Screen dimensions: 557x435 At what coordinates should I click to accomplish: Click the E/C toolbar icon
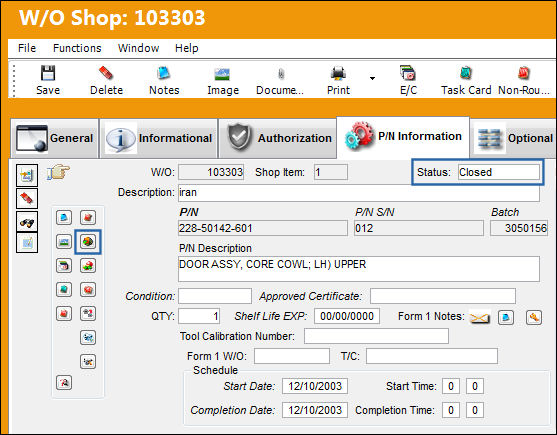(408, 73)
